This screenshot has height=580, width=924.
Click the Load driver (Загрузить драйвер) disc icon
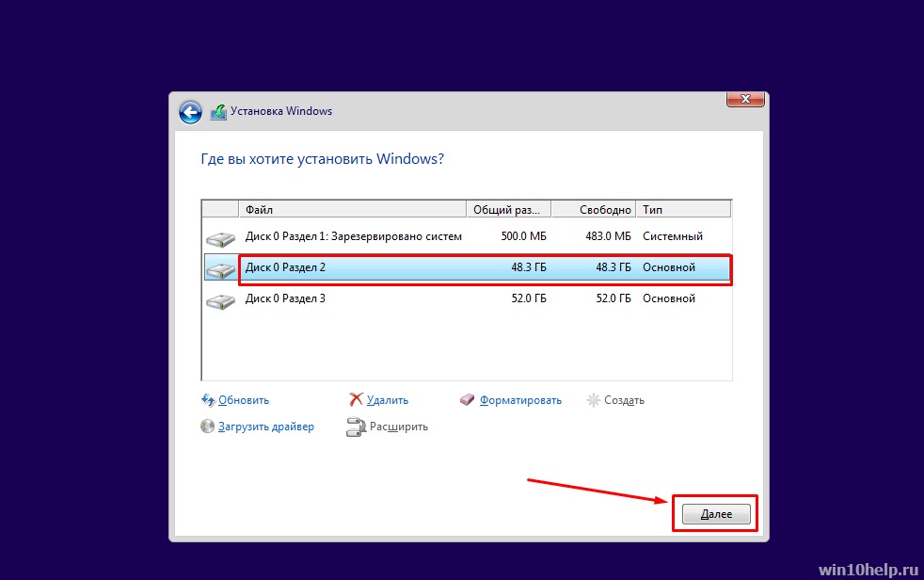(207, 427)
